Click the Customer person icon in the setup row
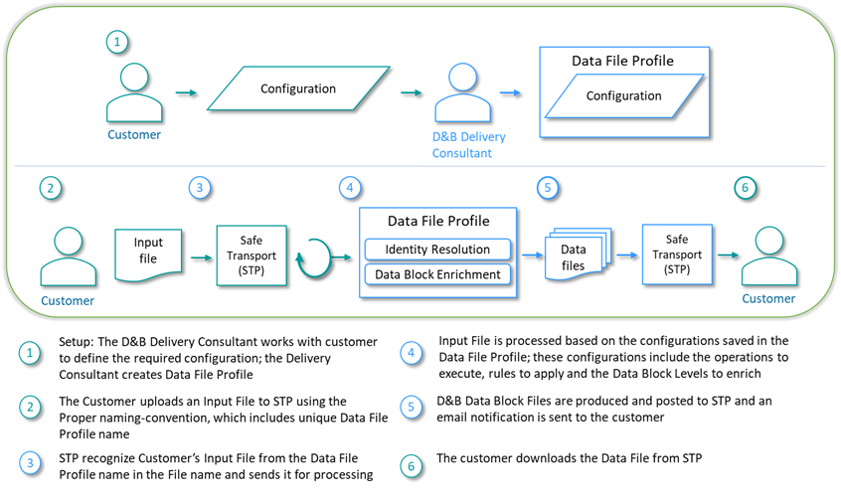This screenshot has width=841, height=504. (134, 92)
